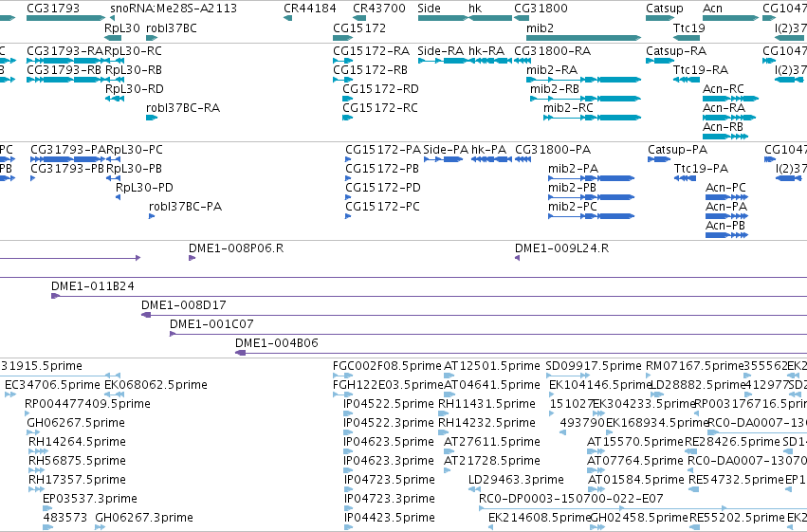Select the hk gene label
The height and width of the screenshot is (532, 807).
pos(475,9)
